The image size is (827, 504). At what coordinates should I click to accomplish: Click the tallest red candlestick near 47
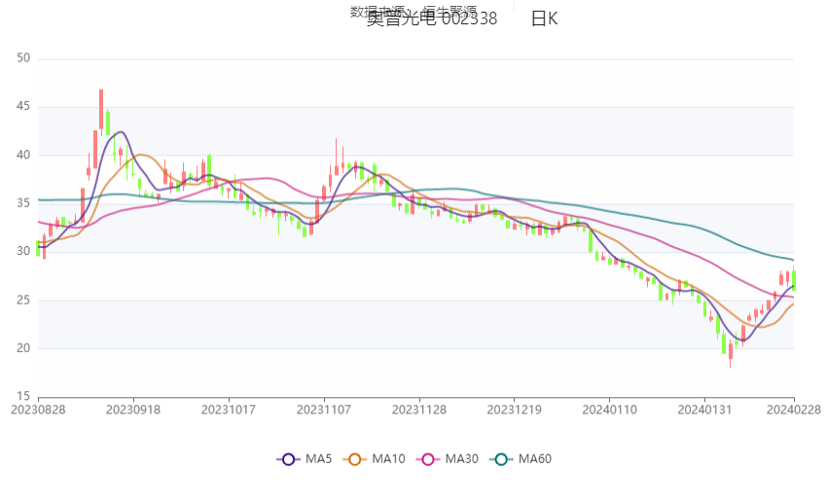click(101, 111)
